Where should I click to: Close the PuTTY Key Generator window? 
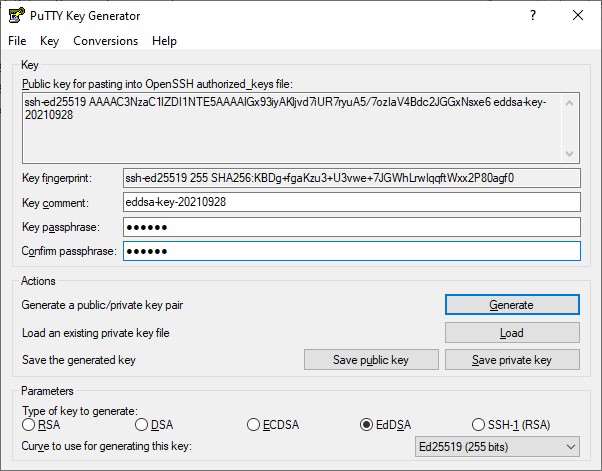pyautogui.click(x=578, y=15)
